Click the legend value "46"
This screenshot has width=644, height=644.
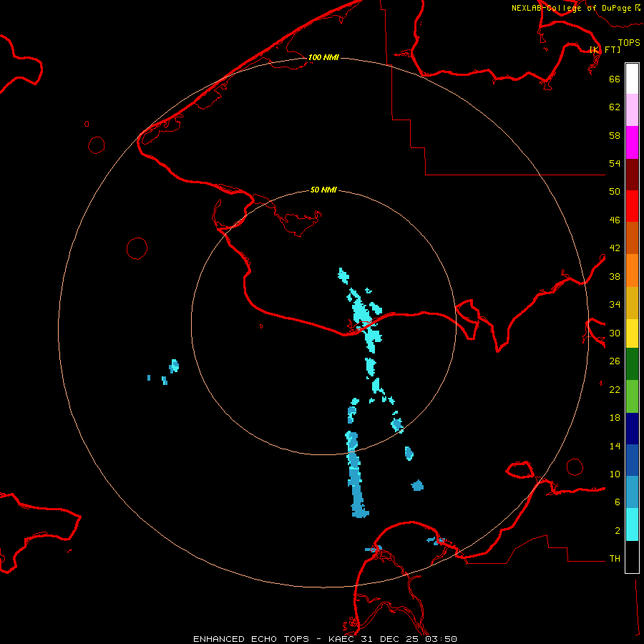[x=615, y=220]
